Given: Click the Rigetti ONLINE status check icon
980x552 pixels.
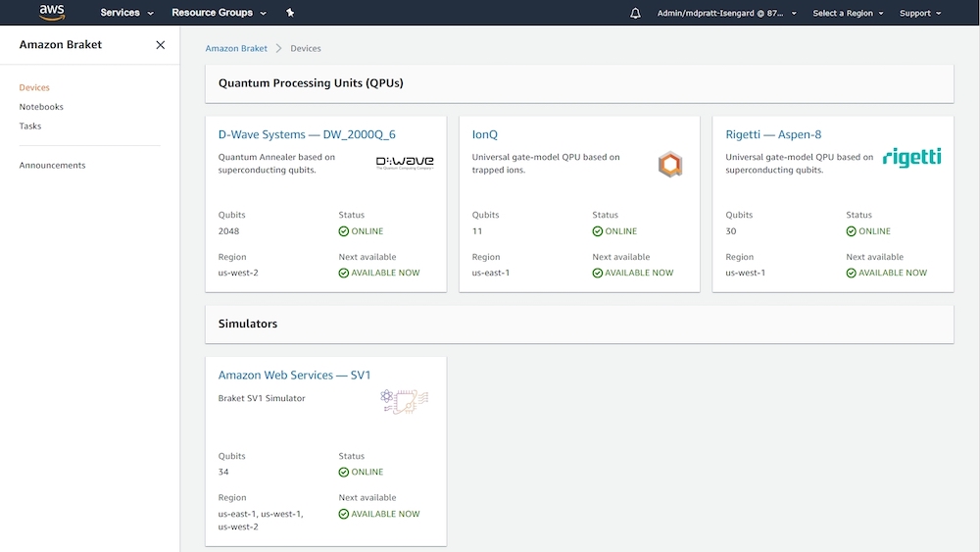Looking at the screenshot, I should [852, 231].
